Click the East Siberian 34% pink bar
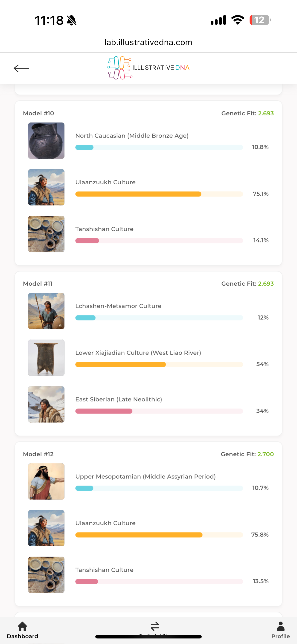 point(159,411)
